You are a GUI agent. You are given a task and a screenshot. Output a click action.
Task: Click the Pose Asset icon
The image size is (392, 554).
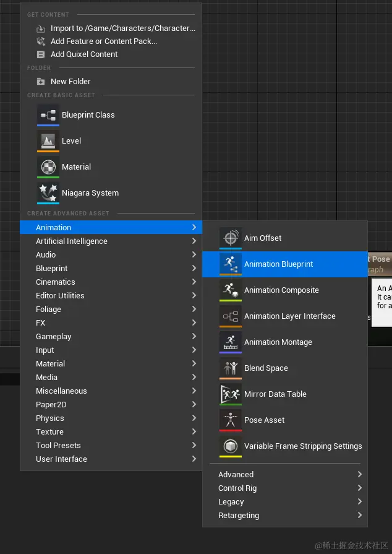(x=231, y=420)
